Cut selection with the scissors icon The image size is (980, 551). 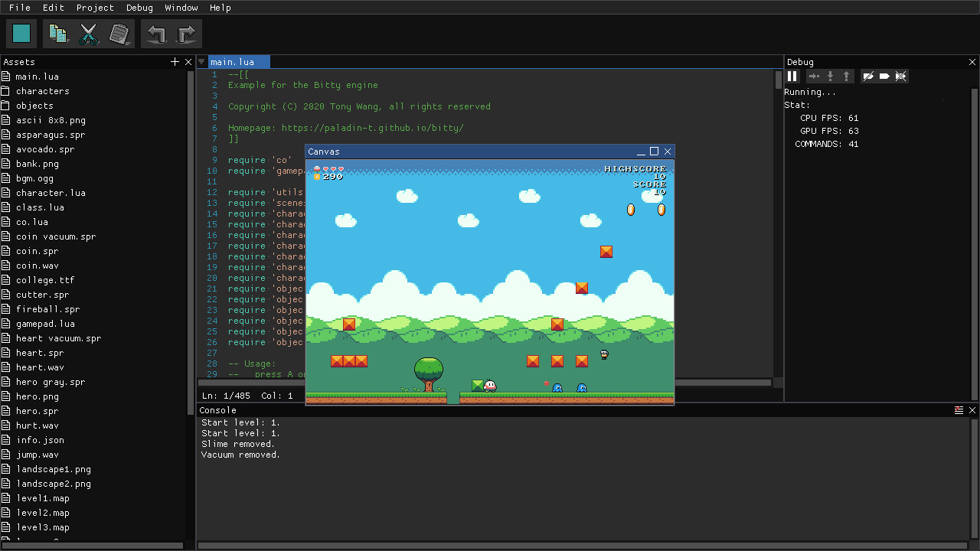[89, 33]
